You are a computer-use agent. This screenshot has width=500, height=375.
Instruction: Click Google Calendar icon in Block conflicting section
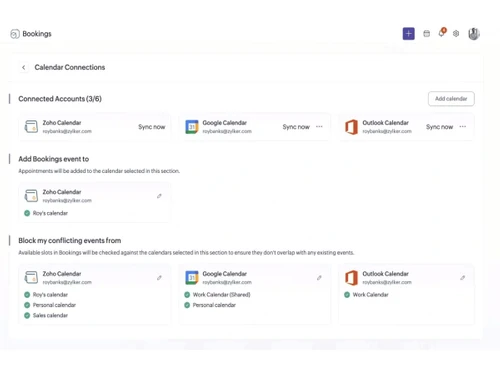[x=192, y=278]
